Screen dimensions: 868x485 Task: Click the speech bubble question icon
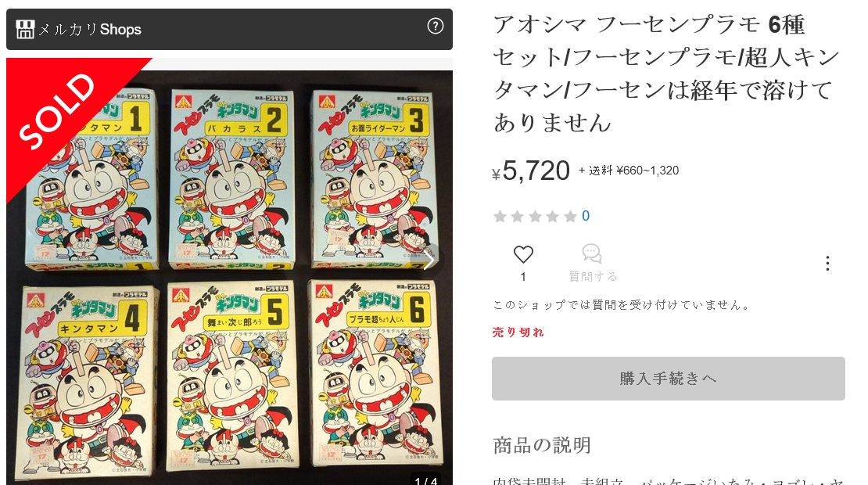pos(592,253)
